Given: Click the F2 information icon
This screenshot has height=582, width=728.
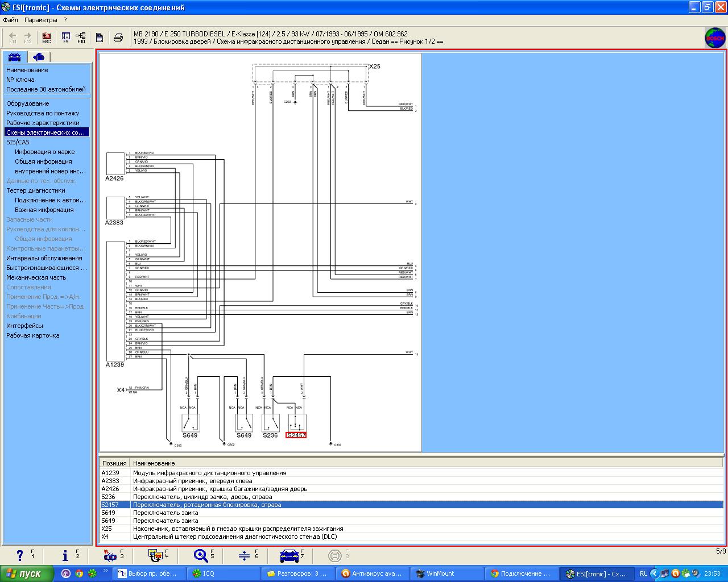Looking at the screenshot, I should pos(69,555).
